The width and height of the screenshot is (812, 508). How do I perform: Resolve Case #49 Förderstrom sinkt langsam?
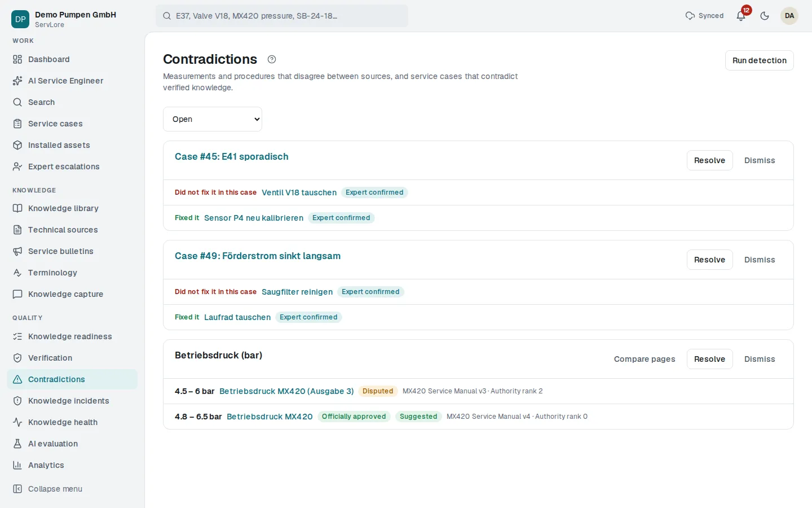tap(709, 260)
